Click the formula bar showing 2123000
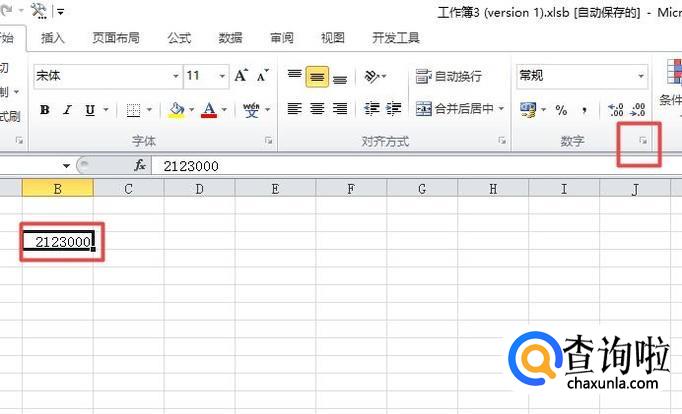 point(417,166)
